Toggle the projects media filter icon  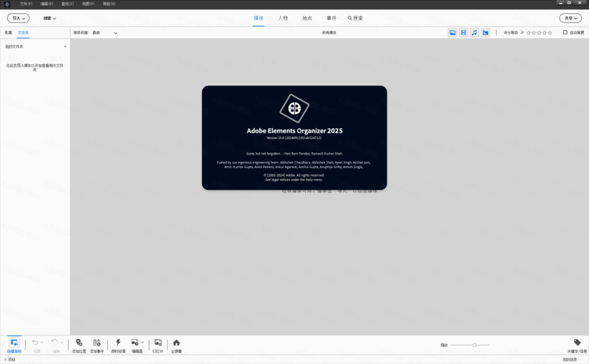coord(485,33)
